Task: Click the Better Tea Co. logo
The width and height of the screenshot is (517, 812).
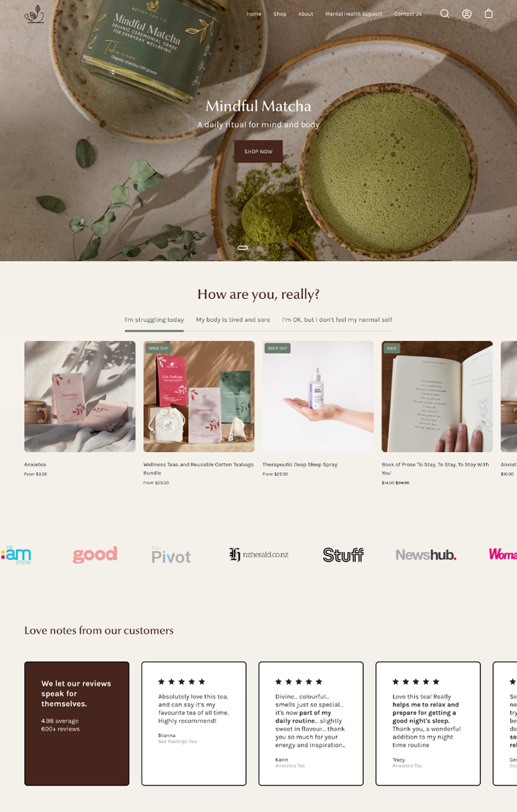Action: click(x=34, y=14)
